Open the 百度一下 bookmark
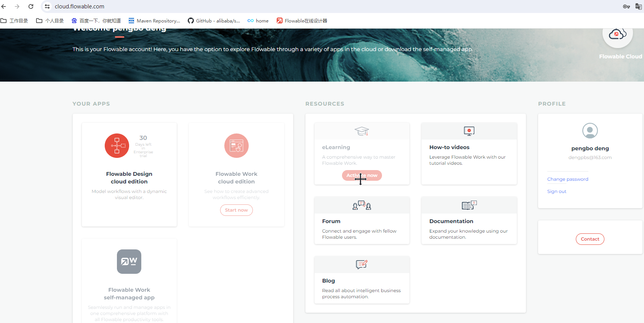This screenshot has height=323, width=644. tap(96, 21)
